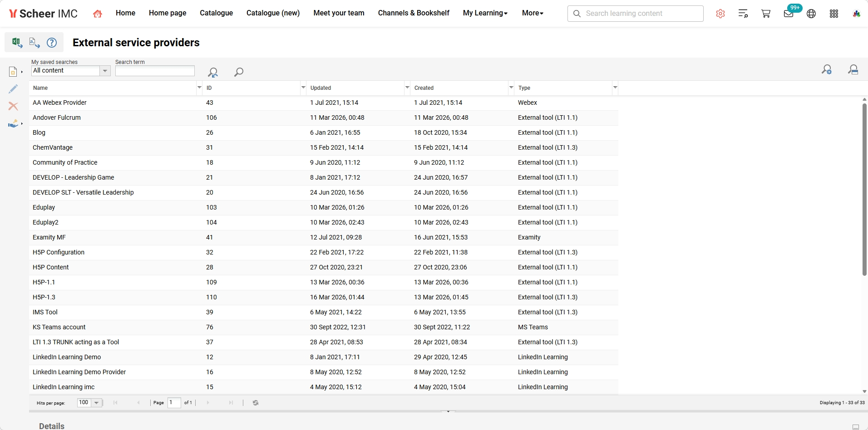Refresh the provider list
Screen dimensions: 868x430
coord(256,403)
